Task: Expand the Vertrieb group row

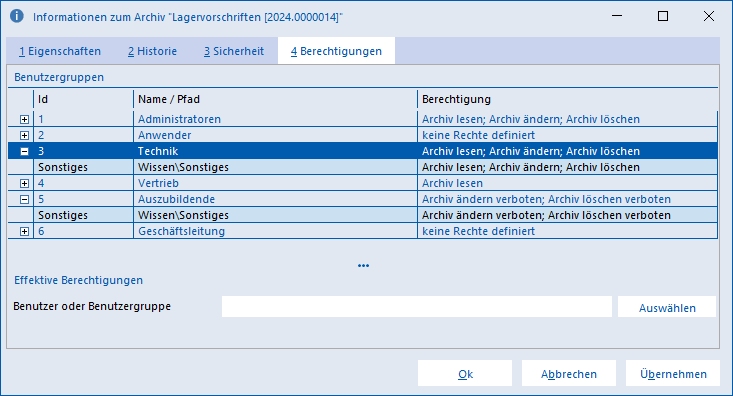Action: pyautogui.click(x=24, y=183)
